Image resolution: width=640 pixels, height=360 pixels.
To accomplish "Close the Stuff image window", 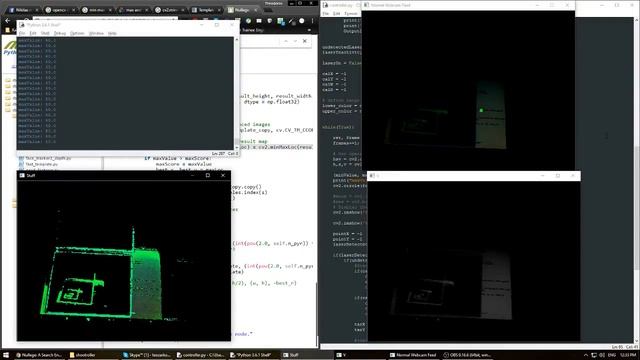I will 223,176.
